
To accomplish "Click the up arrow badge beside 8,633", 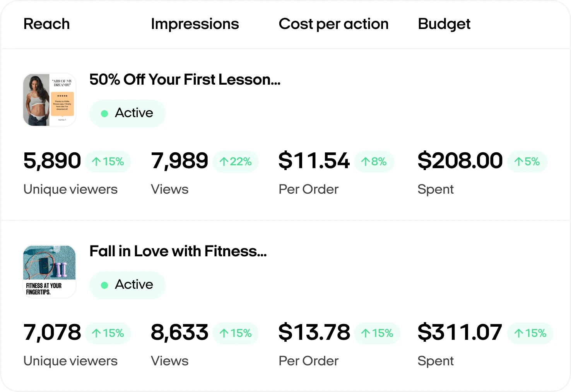I will point(236,333).
